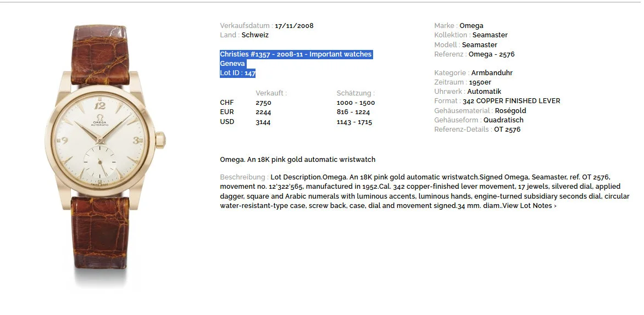The image size is (644, 315).
Task: Click the Verkaufsdatum value 17/11/2008
Action: click(x=294, y=26)
